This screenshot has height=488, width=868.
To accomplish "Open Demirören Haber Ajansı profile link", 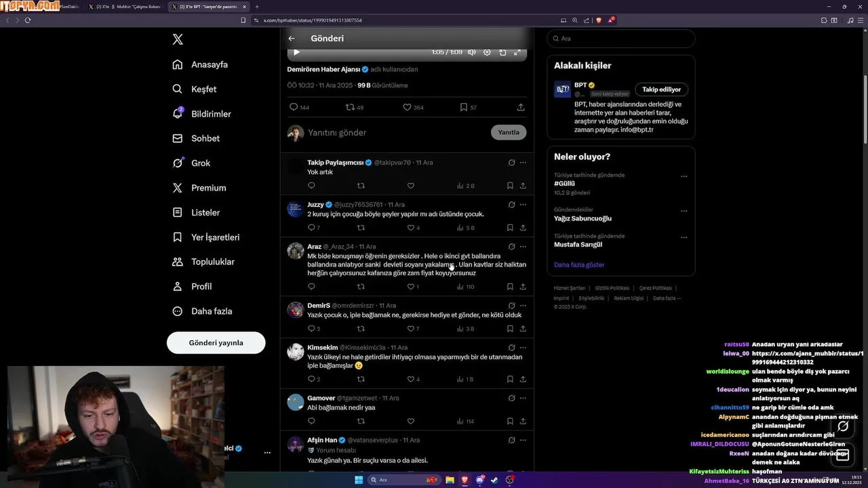I will 323,69.
